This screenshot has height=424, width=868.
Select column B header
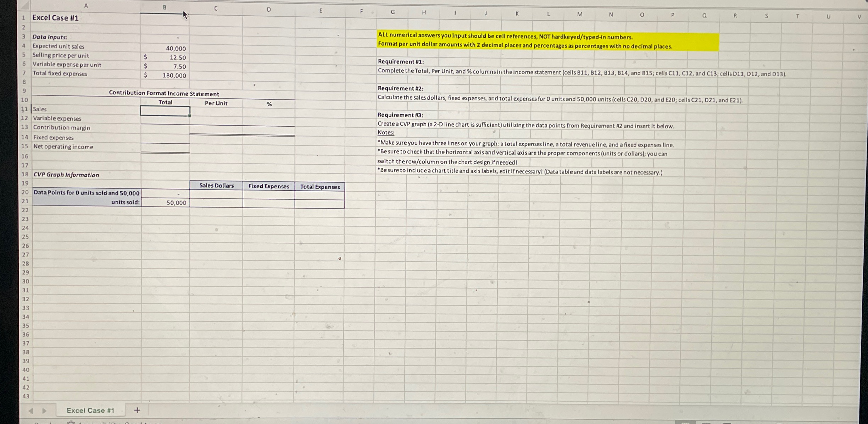coord(165,7)
